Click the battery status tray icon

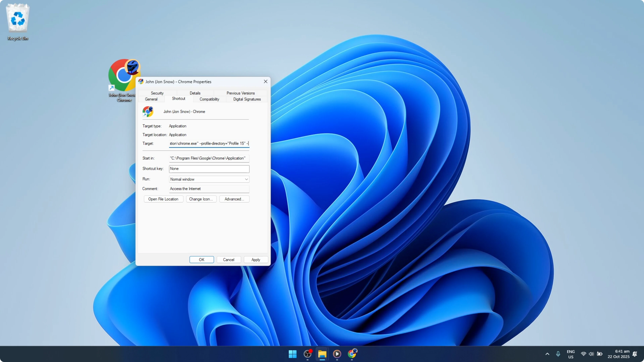(x=600, y=354)
